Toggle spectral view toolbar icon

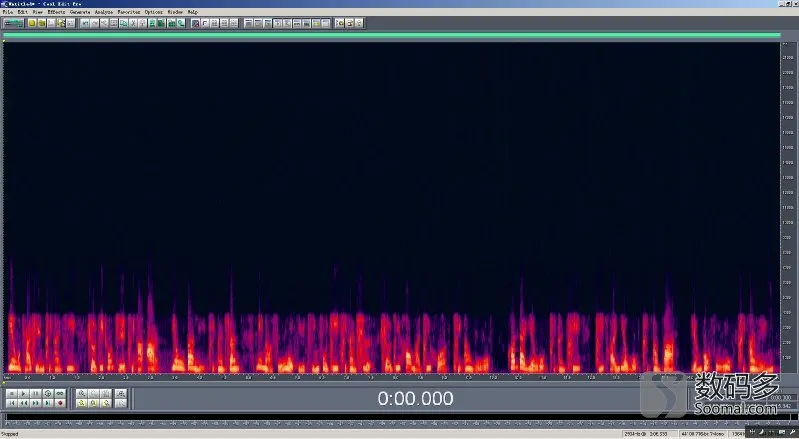tap(195, 23)
